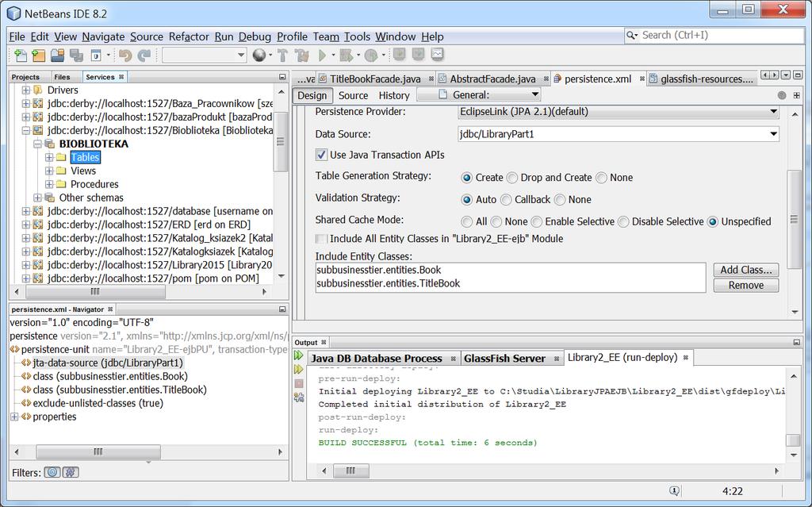The width and height of the screenshot is (812, 507).
Task: Open the General section dropdown
Action: pos(480,95)
